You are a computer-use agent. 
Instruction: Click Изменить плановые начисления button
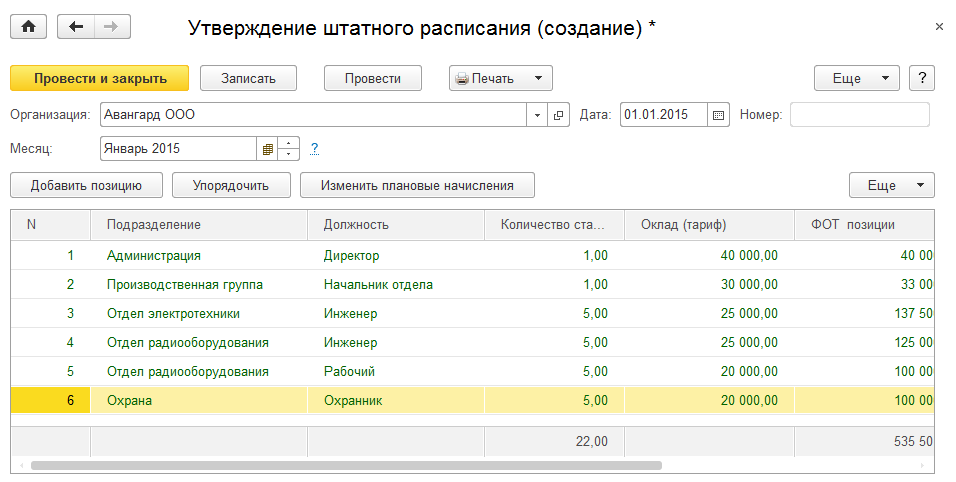(x=418, y=185)
